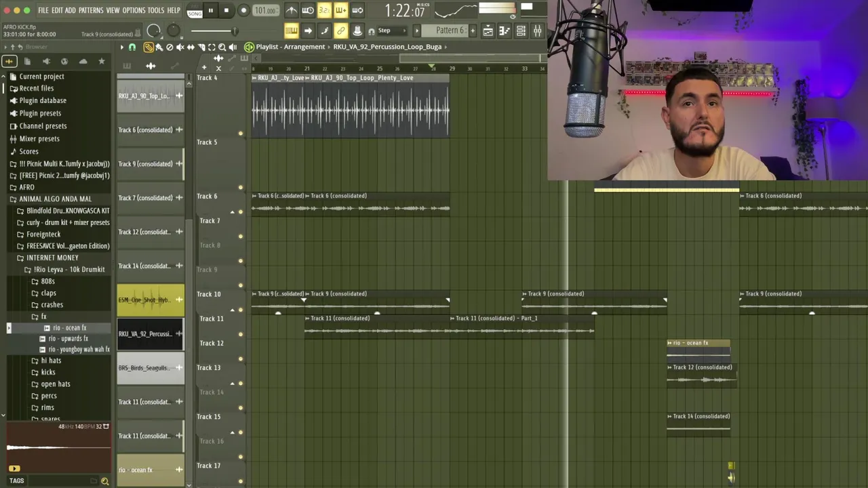Collapse the Track 10 group arrow
This screenshot has height=488, width=868.
click(233, 310)
